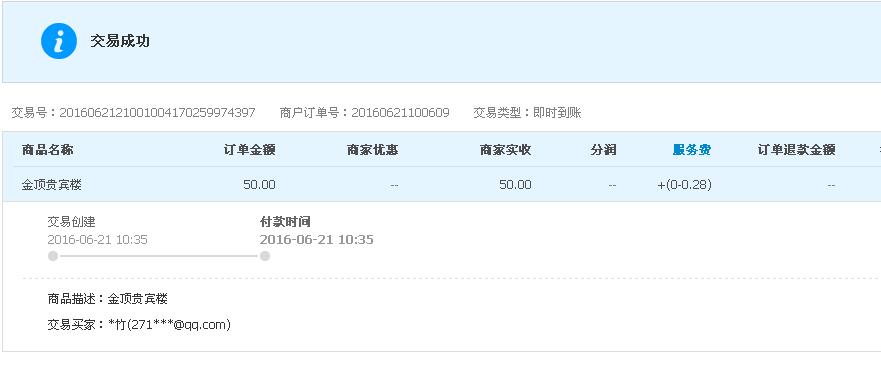Click the 商品描述 product description text
881x374 pixels.
pos(108,299)
